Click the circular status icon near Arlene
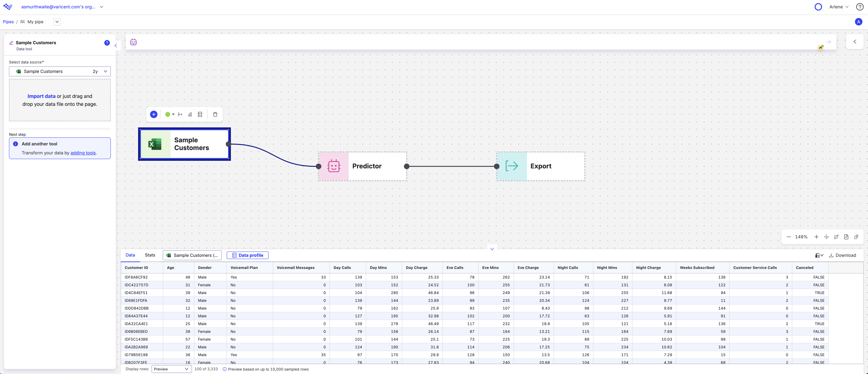 (818, 7)
